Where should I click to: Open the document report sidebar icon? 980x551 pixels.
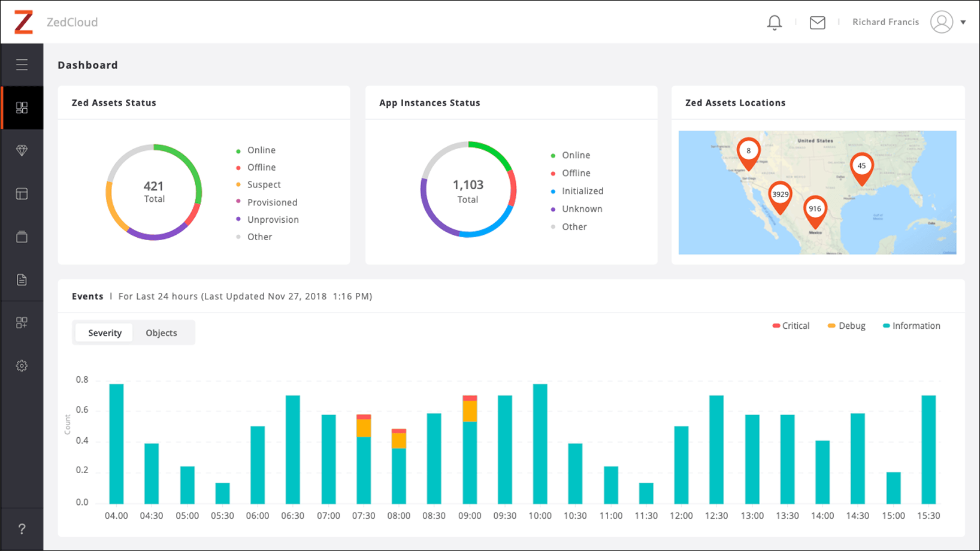[x=22, y=280]
